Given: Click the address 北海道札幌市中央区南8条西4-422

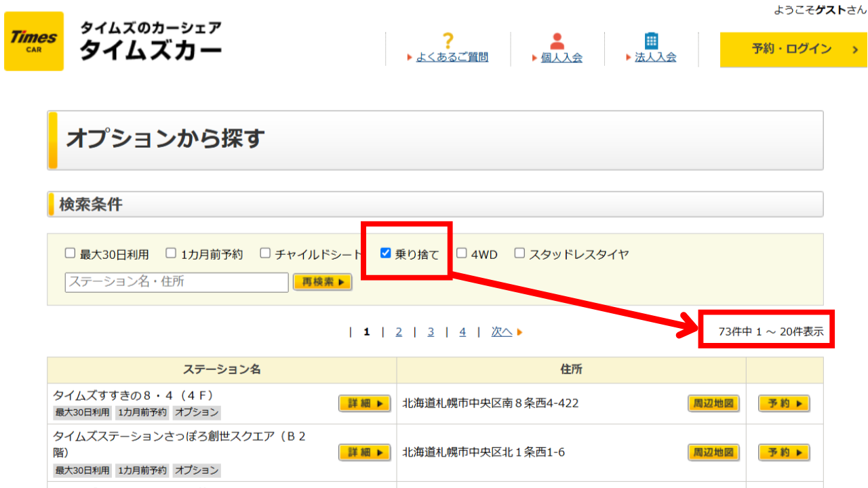Looking at the screenshot, I should [490, 404].
